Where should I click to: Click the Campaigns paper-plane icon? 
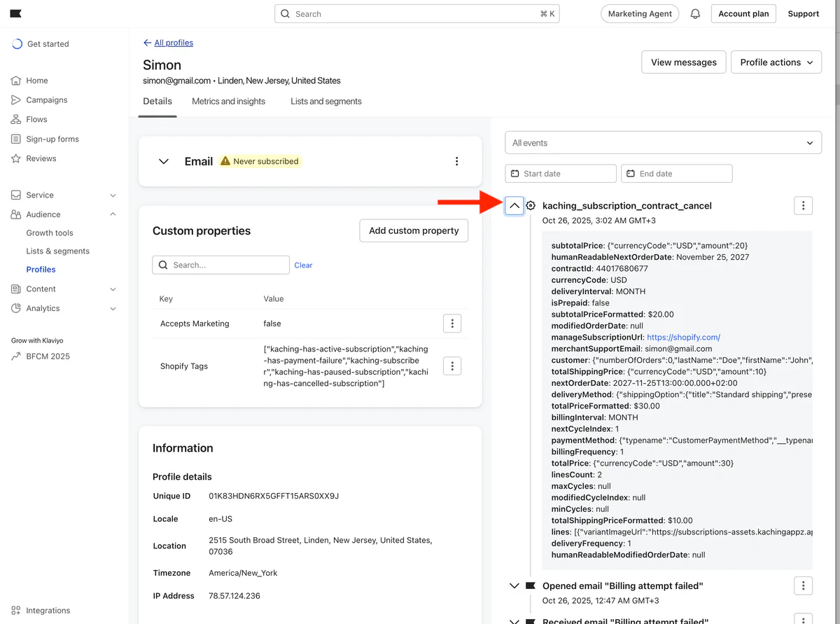coord(16,100)
